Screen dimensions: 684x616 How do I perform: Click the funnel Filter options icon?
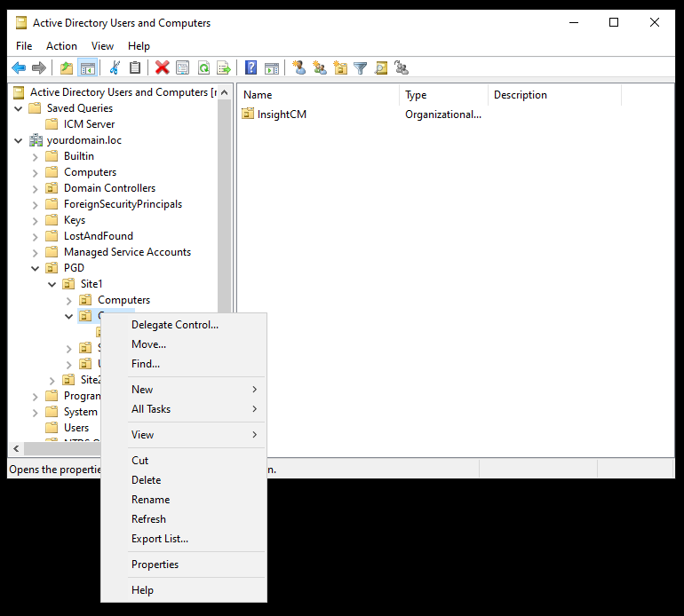tap(361, 68)
